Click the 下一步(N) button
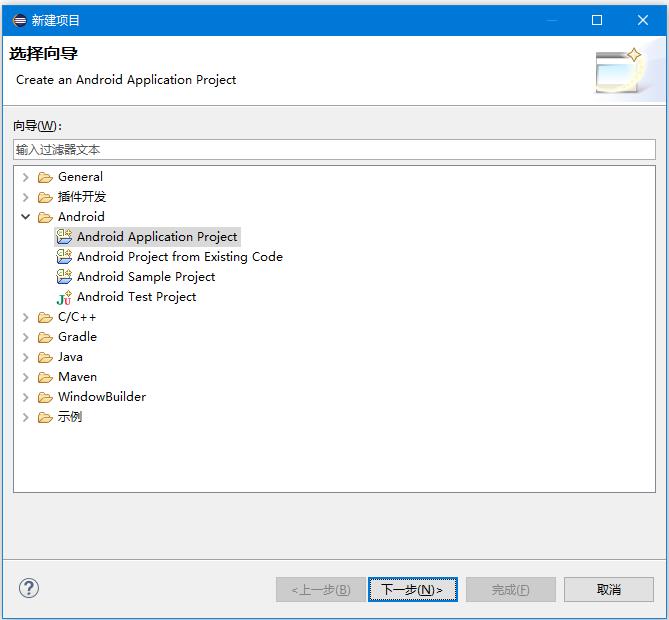This screenshot has width=669, height=620. [413, 590]
